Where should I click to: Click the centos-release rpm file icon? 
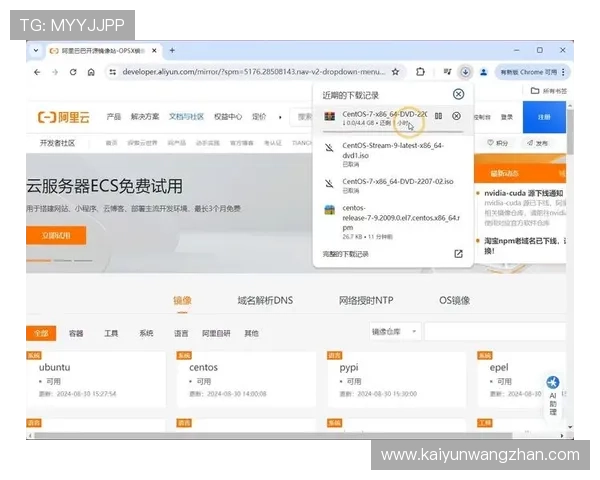tap(329, 210)
